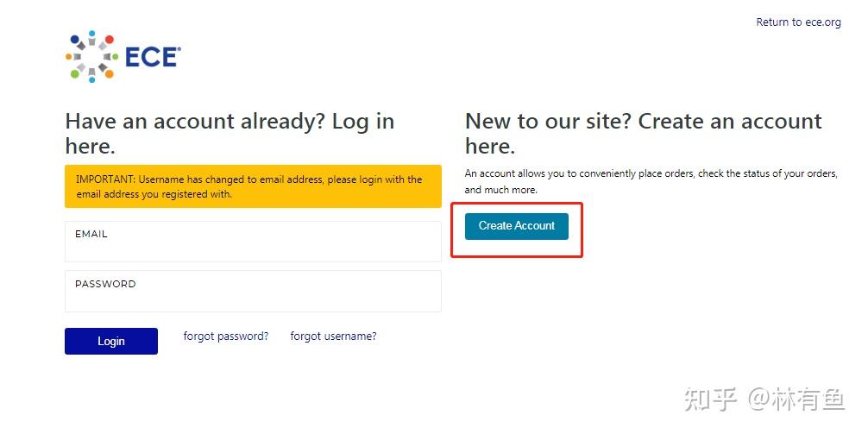Focus the EMAIL input field
Screen dimensions: 868x434
pyautogui.click(x=253, y=248)
